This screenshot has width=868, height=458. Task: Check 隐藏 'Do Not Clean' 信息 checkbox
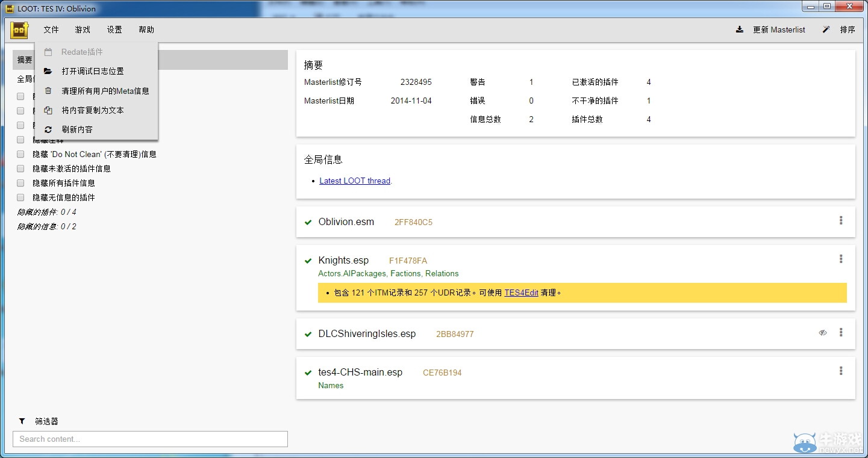coord(20,154)
